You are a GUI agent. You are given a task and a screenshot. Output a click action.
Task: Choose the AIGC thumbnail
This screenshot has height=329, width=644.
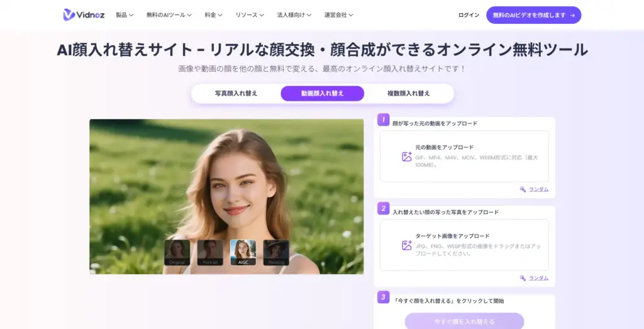[243, 253]
